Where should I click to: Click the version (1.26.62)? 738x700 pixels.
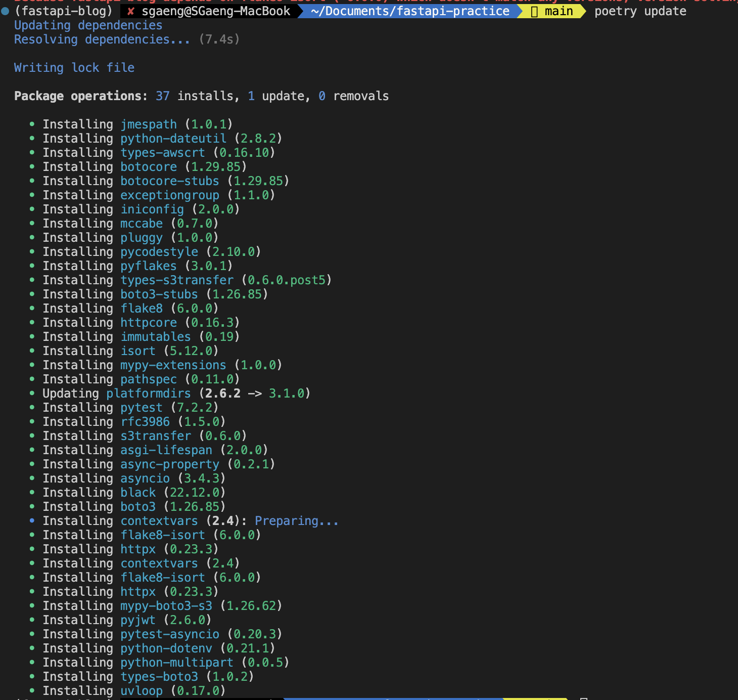(x=251, y=606)
